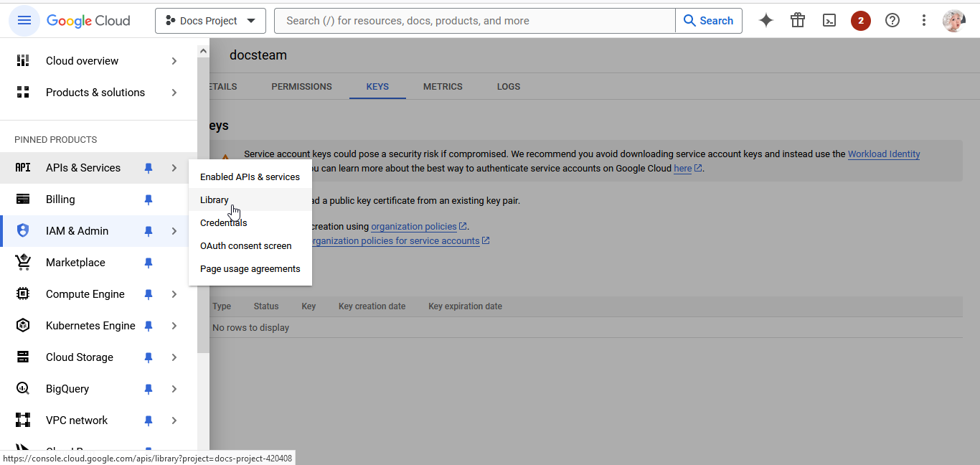Open the help question mark icon
The image size is (980, 465).
(x=892, y=21)
